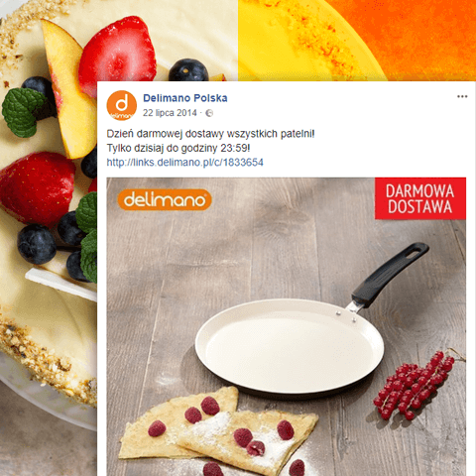The image size is (476, 476).
Task: Open the links.delimano.pl/c/1833654 link
Action: (184, 163)
